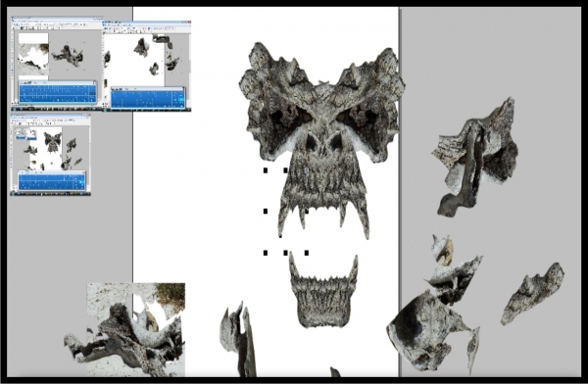Grab the middle-left selection handle
Image resolution: width=588 pixels, height=384 pixels.
[x=266, y=212]
